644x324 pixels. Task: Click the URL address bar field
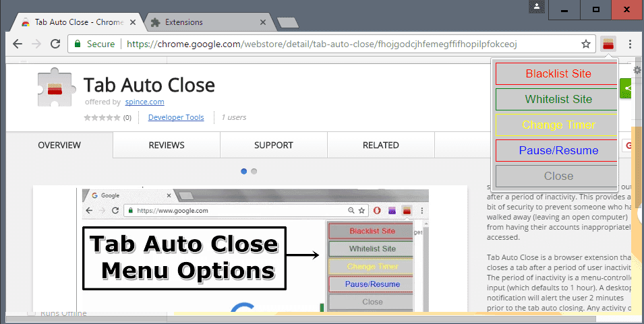(351, 44)
